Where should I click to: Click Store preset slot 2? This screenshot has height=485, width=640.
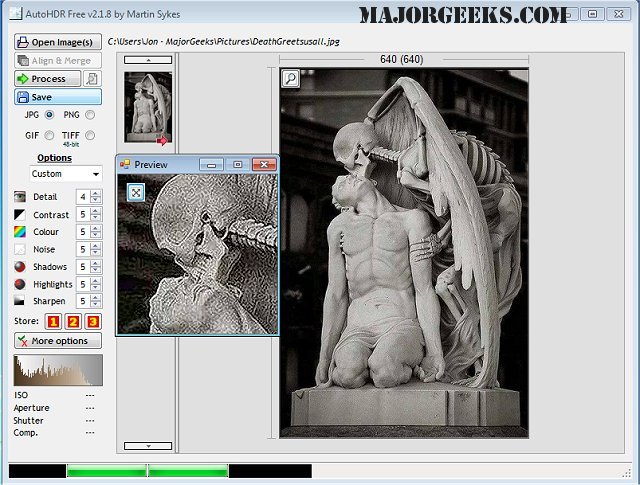[x=73, y=322]
